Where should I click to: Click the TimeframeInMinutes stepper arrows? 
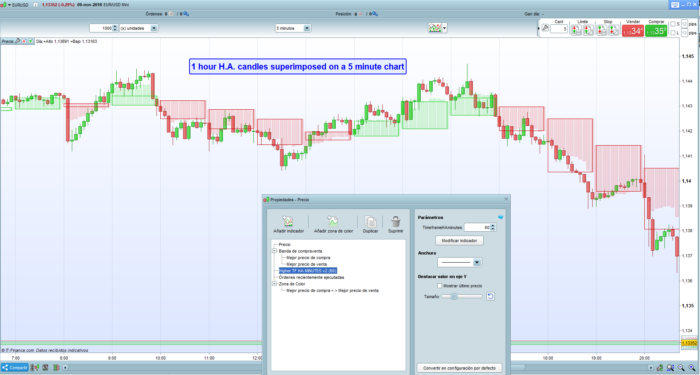(x=493, y=227)
